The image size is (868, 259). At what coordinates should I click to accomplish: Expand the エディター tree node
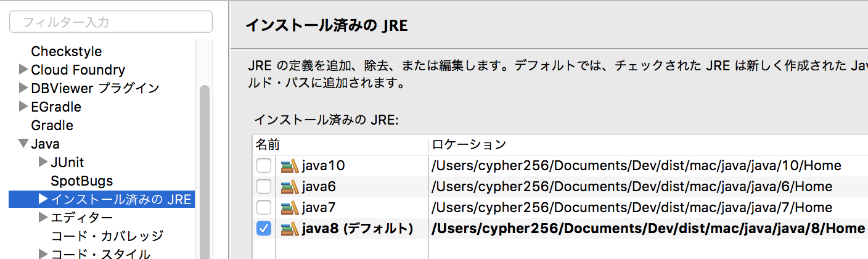tap(43, 217)
